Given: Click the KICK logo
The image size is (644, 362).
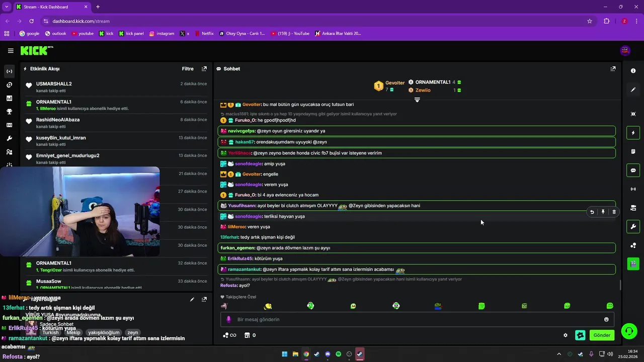Looking at the screenshot, I should [x=36, y=50].
